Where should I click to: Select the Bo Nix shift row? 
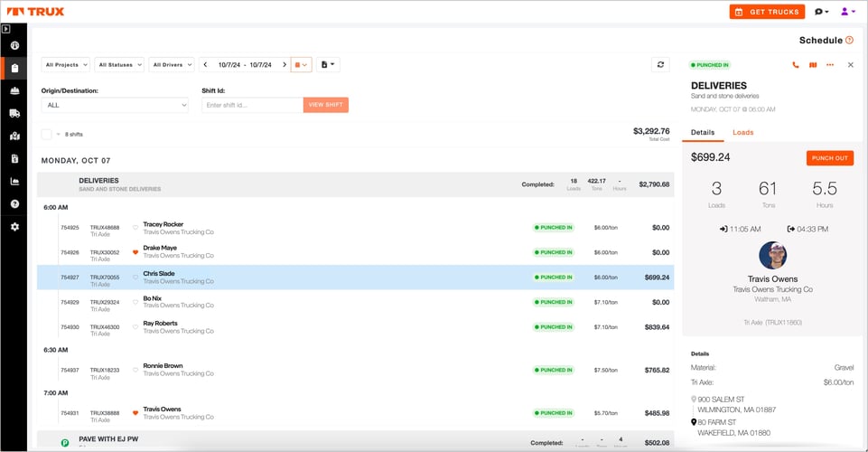355,302
